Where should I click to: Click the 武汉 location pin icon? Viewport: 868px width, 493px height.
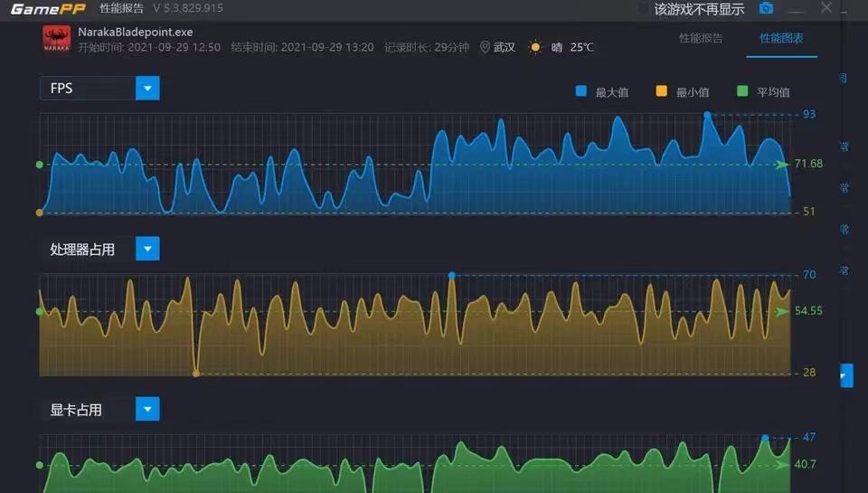click(x=485, y=47)
